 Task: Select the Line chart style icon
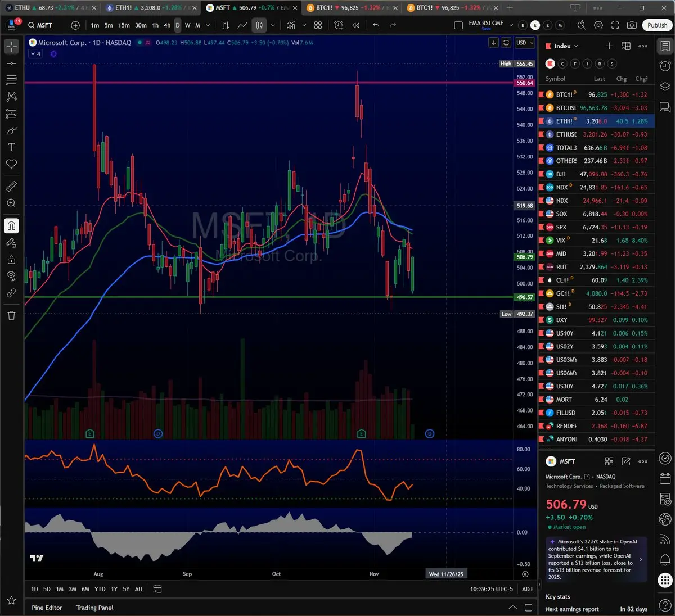(242, 25)
